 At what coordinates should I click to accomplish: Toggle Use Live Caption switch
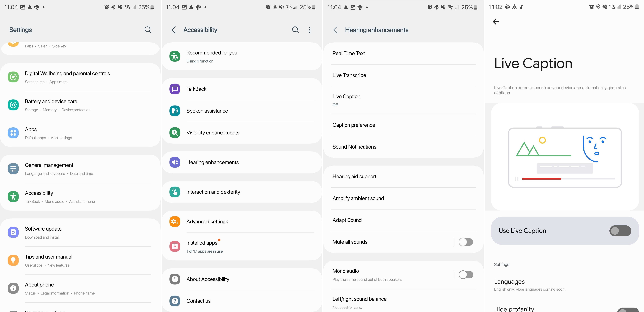tap(620, 231)
